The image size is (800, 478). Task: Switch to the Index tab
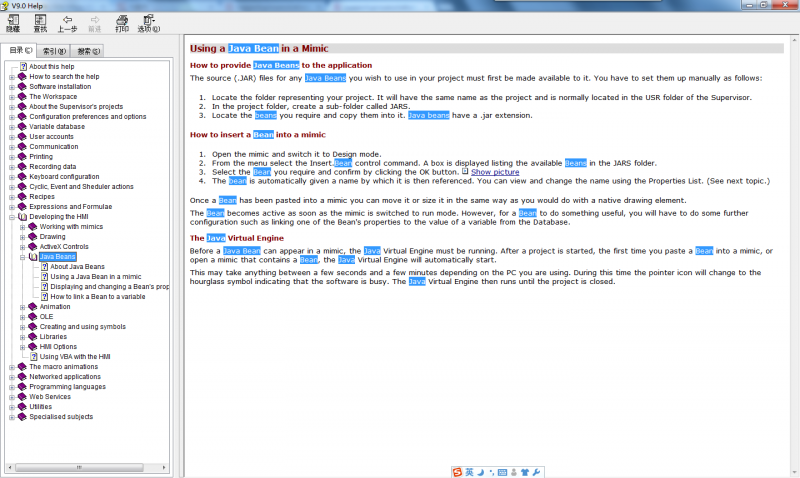point(54,51)
